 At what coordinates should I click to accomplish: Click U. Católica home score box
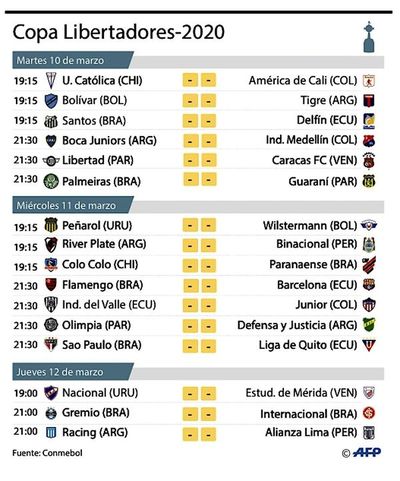(x=190, y=80)
